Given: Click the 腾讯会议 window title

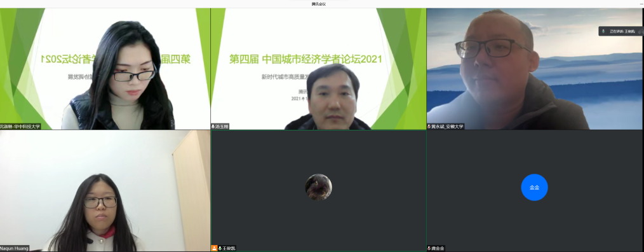Looking at the screenshot, I should click(319, 4).
